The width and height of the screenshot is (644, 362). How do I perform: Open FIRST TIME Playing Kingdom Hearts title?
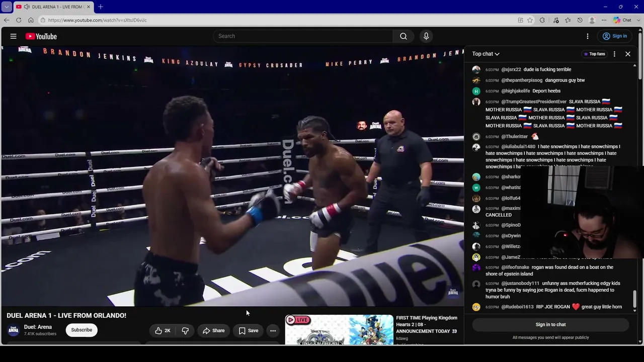(427, 324)
